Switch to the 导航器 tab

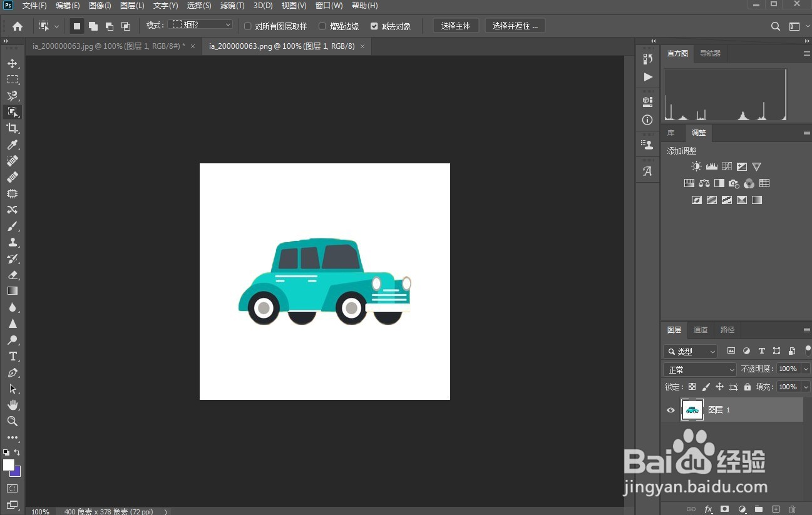point(710,54)
